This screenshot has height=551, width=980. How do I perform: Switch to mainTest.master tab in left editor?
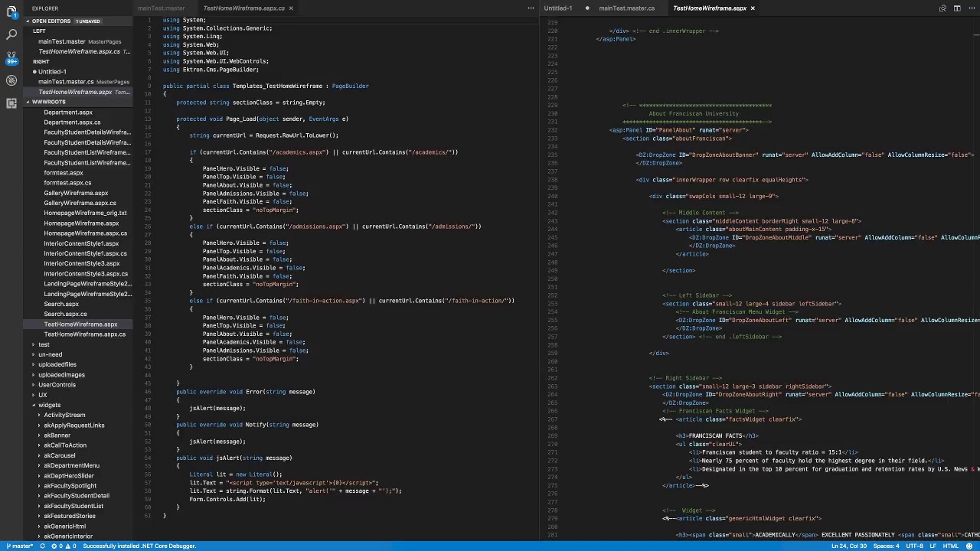pos(161,8)
